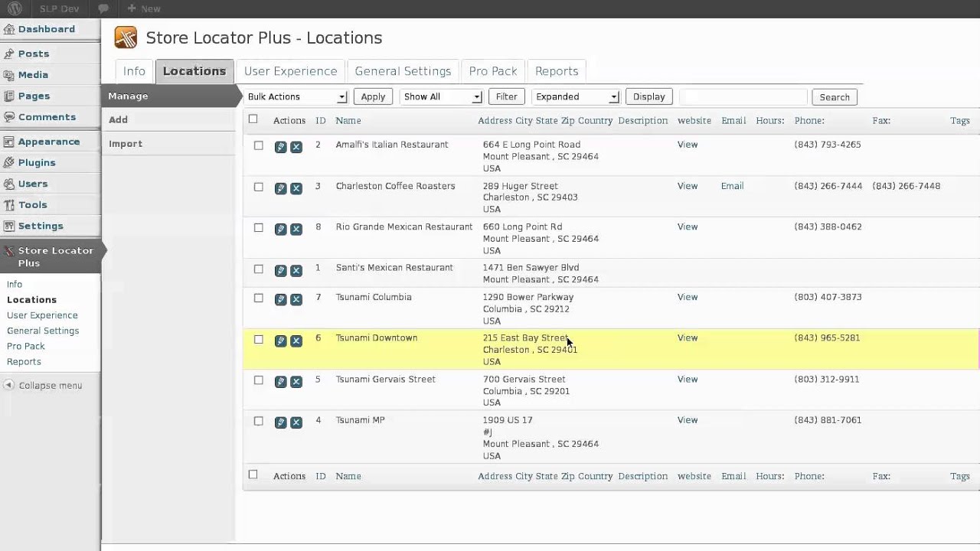
Task: Click the Plugins sidebar icon
Action: point(9,162)
